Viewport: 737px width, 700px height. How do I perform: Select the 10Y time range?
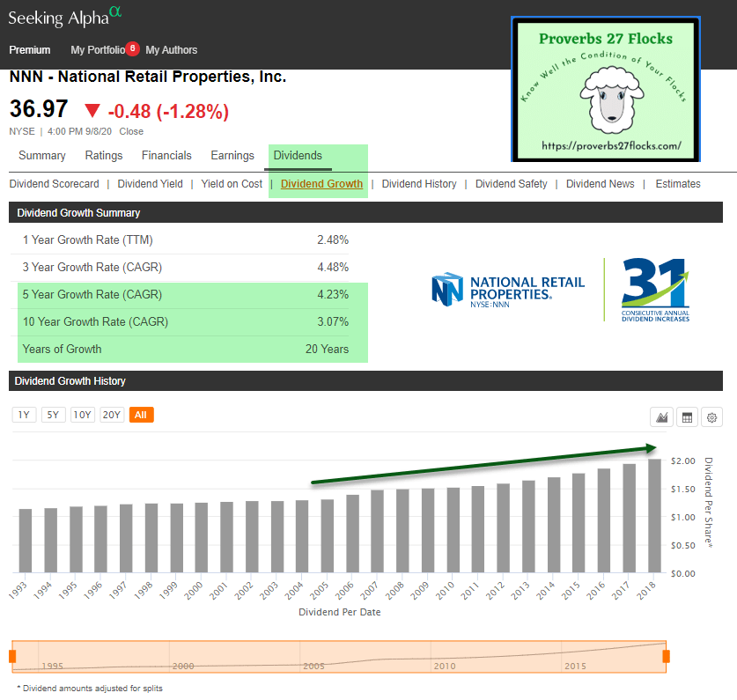[82, 415]
